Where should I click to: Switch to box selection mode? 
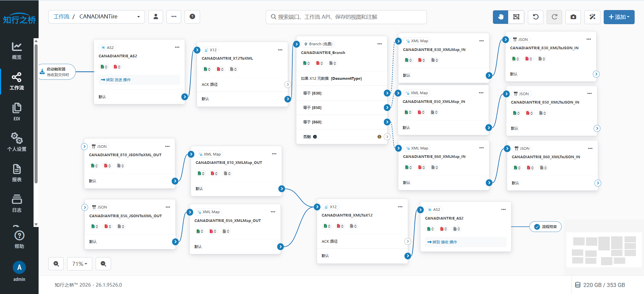[516, 17]
